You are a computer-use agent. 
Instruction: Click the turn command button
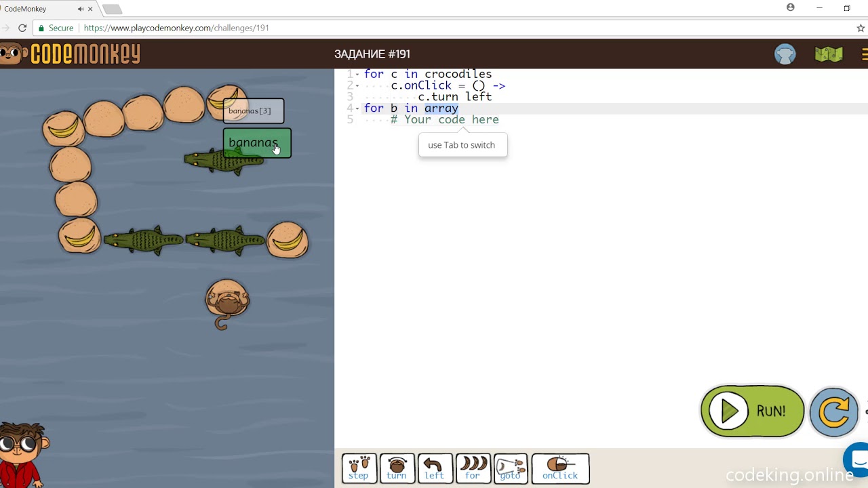[397, 468]
